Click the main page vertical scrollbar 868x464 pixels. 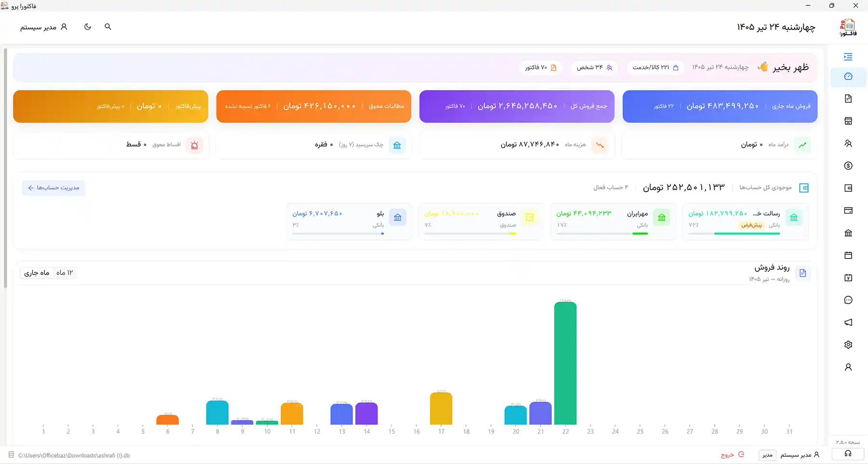(x=5, y=168)
